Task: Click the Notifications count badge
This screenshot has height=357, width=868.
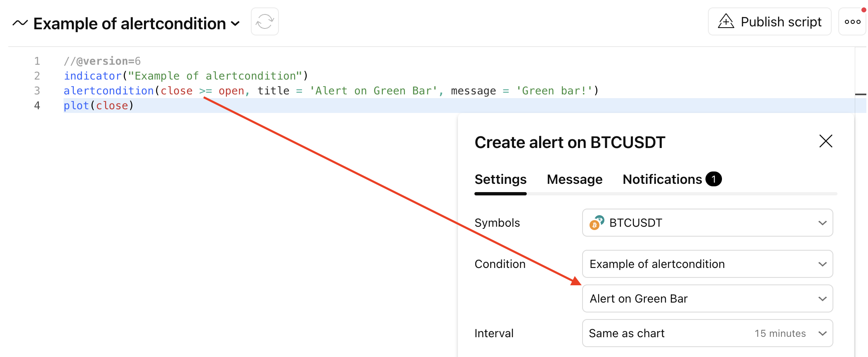Action: click(x=713, y=179)
